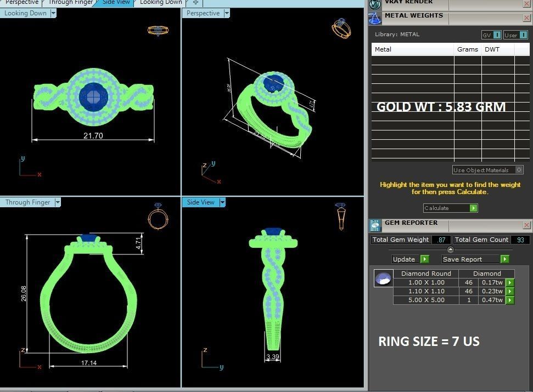This screenshot has width=533, height=392.
Task: Toggle the User library switch
Action: [x=524, y=35]
